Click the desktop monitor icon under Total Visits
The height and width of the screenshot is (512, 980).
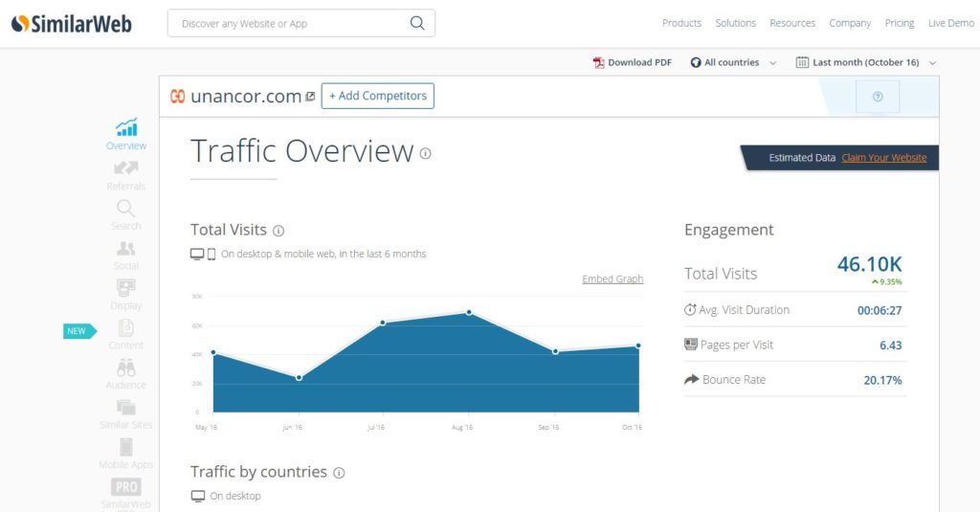pyautogui.click(x=197, y=254)
